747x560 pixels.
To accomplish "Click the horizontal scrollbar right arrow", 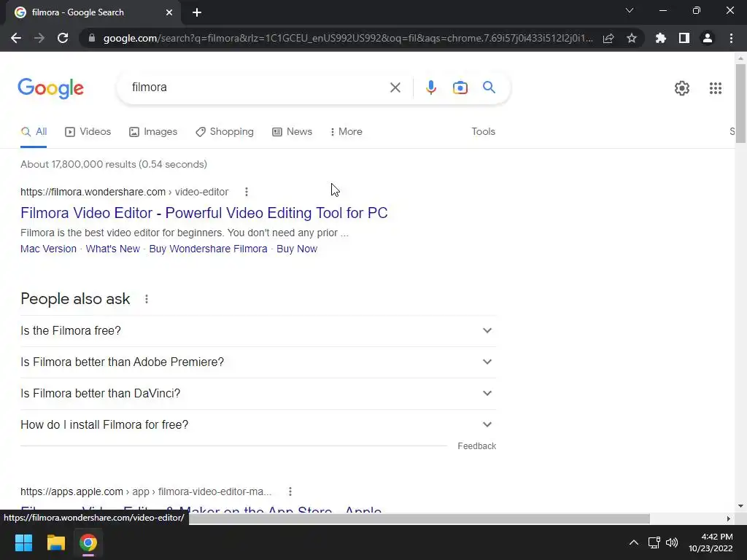I will click(729, 518).
